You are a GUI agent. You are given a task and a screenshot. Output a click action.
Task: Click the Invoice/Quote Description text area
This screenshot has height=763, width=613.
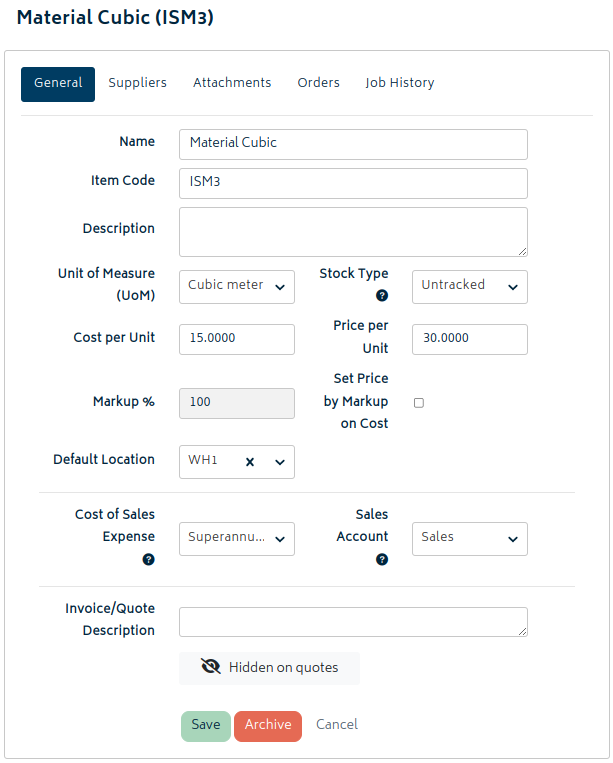353,622
